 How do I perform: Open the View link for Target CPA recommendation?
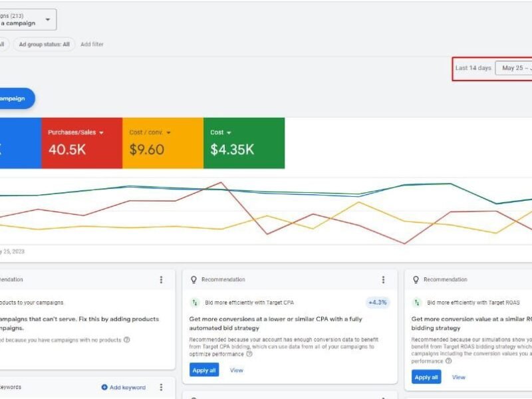pyautogui.click(x=237, y=370)
